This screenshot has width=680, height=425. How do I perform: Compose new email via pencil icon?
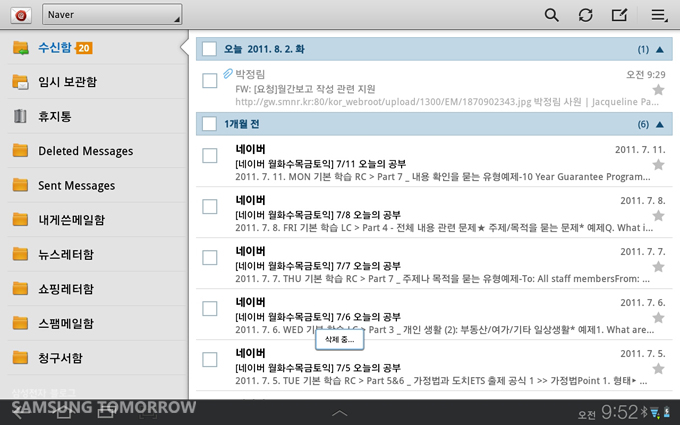619,15
